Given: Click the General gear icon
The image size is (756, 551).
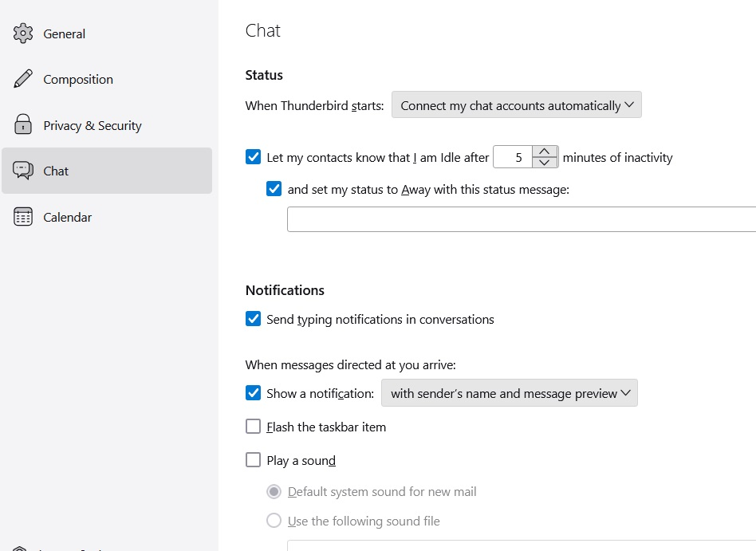Looking at the screenshot, I should [23, 33].
